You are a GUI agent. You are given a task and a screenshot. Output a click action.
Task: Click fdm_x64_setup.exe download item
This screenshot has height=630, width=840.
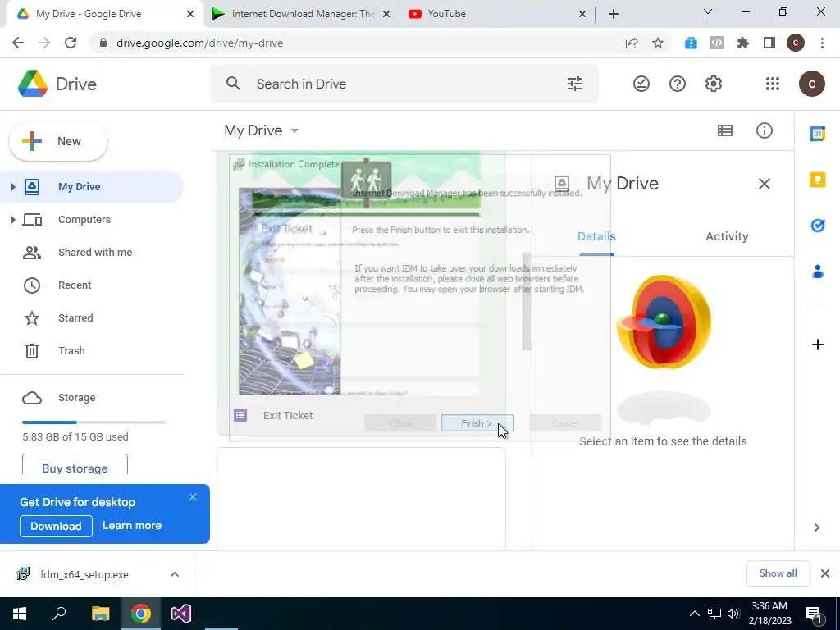[84, 574]
